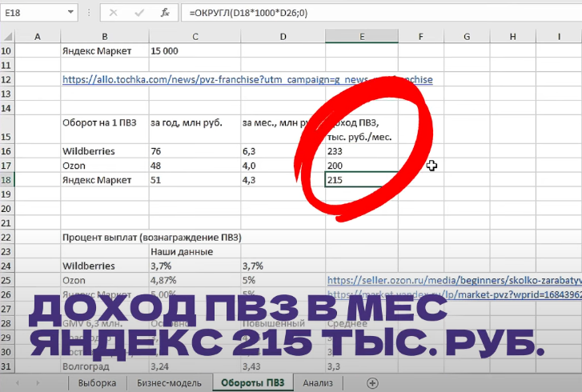Screen dimensions: 582x392
Task: Select column F header
Action: pos(420,36)
